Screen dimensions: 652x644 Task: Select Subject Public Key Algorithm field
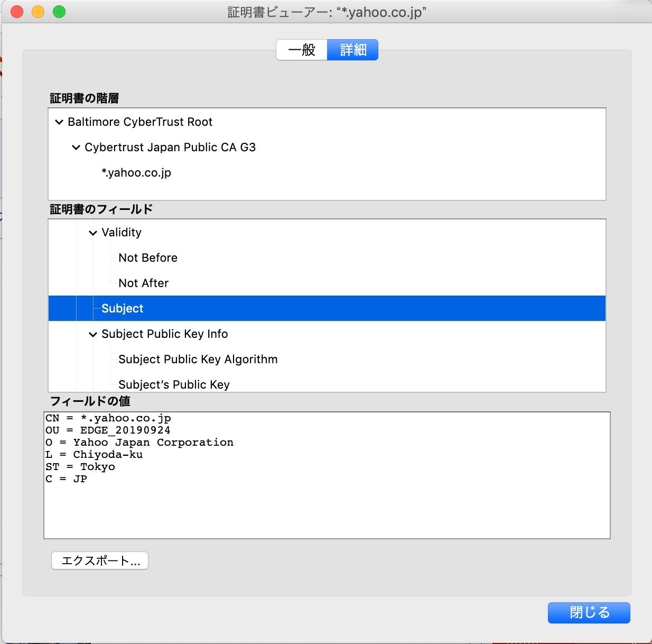pos(198,360)
